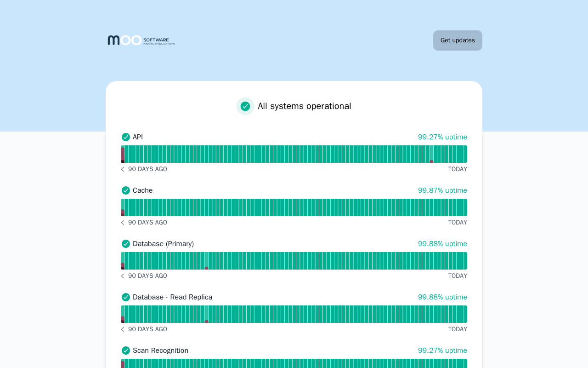The height and width of the screenshot is (368, 588).
Task: Click the first red outage bar on API timeline
Action: 123,154
